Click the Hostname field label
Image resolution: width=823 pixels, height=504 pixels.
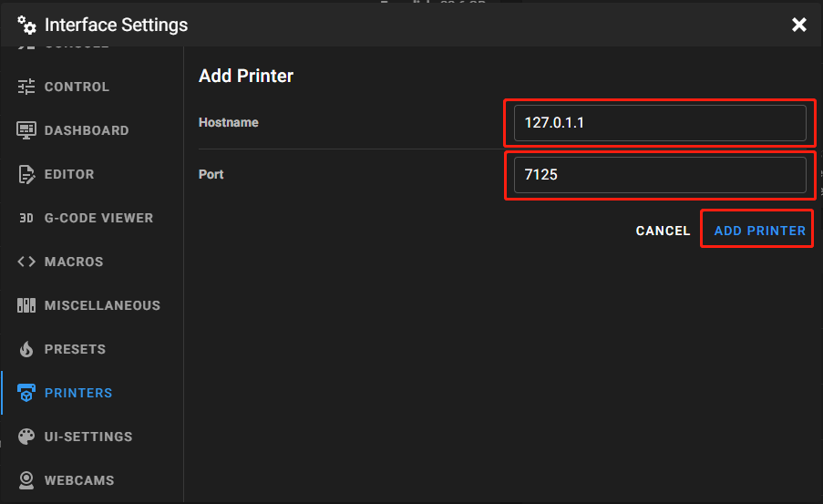click(229, 122)
